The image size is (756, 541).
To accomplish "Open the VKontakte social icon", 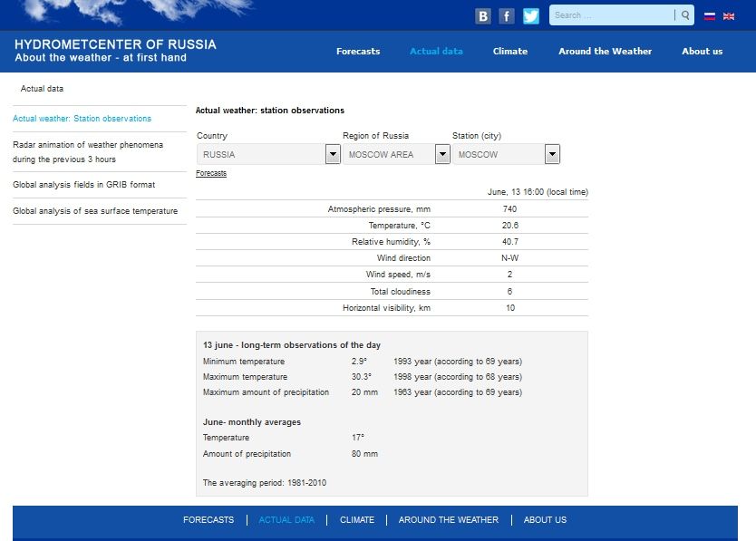I will 482,16.
